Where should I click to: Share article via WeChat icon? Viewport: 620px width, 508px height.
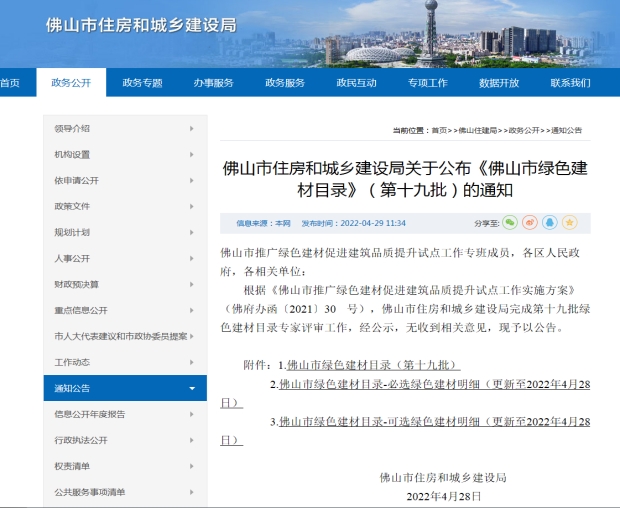510,222
